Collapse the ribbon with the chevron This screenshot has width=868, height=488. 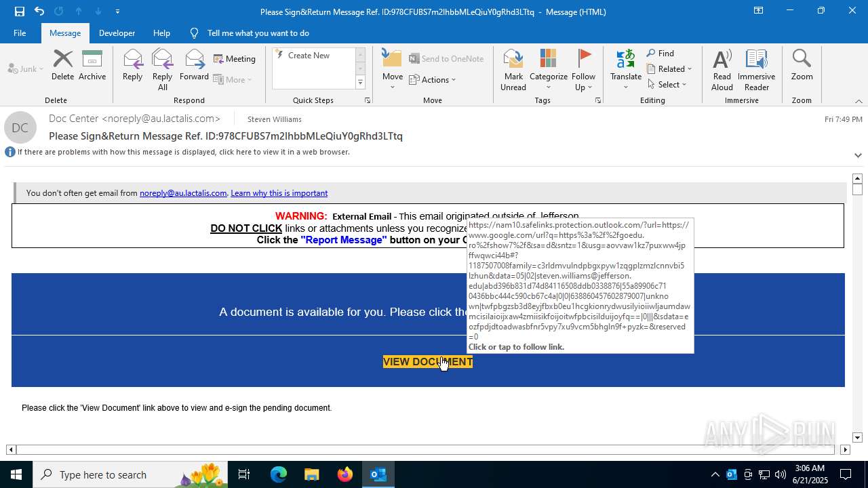click(859, 101)
